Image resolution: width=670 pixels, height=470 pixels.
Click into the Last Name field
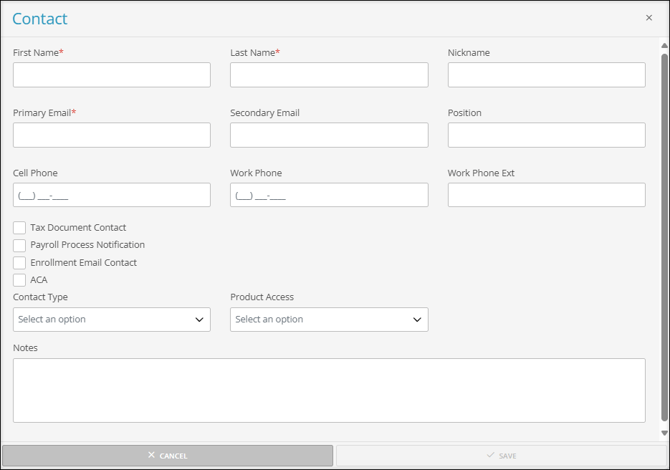pos(328,75)
